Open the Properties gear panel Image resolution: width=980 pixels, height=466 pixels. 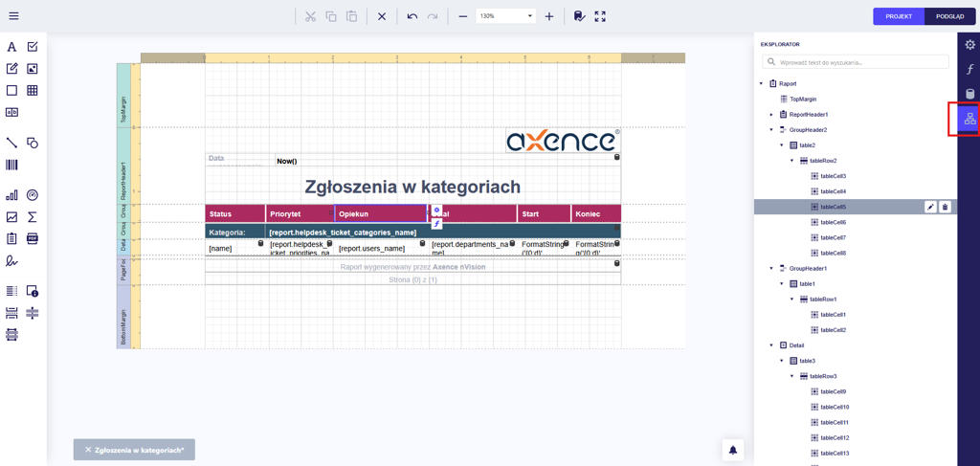969,45
